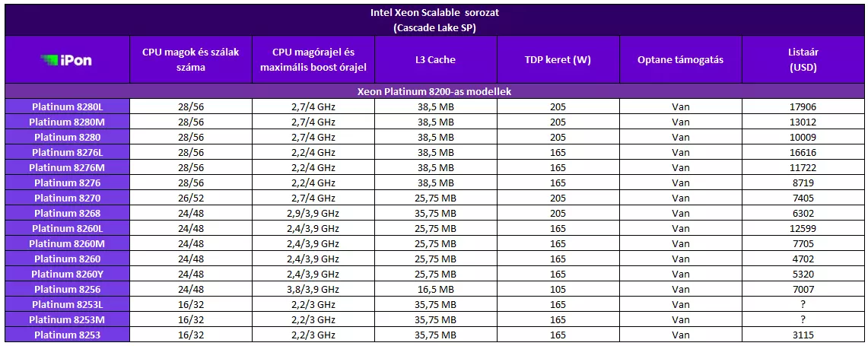Click the Platinum 8276M model cell
The image size is (868, 346).
tap(67, 167)
